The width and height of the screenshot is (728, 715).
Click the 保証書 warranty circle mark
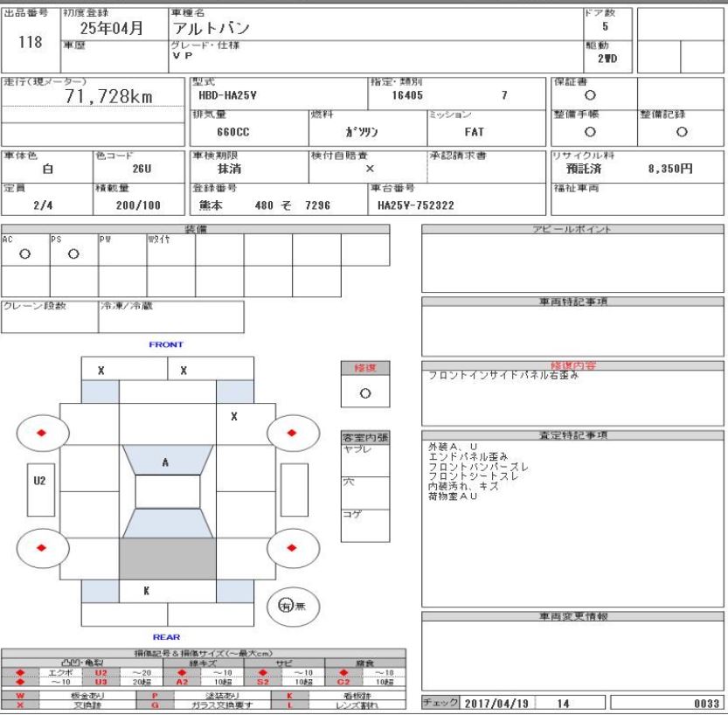(590, 94)
